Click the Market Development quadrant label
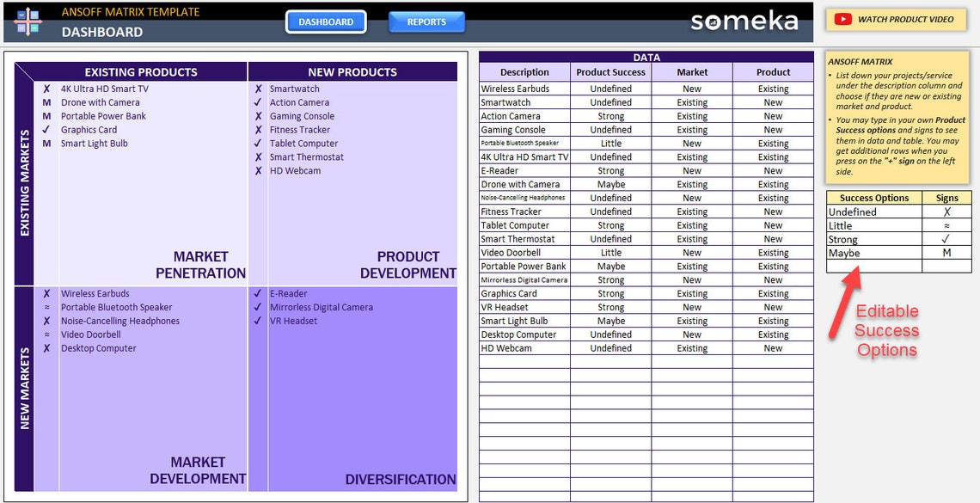 (x=198, y=470)
